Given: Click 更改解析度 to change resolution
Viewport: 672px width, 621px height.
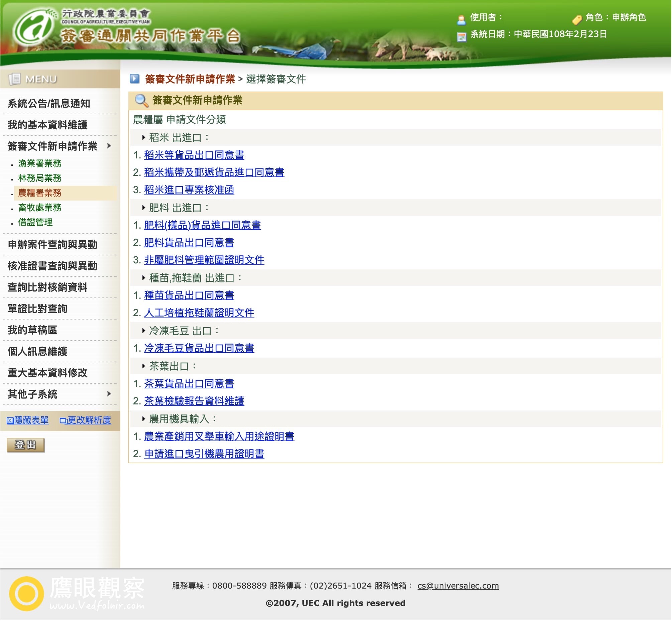Looking at the screenshot, I should click(85, 421).
